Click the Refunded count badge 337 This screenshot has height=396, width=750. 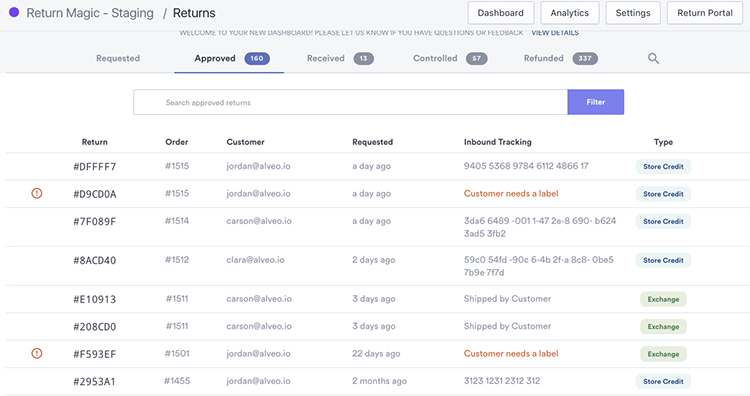(585, 58)
